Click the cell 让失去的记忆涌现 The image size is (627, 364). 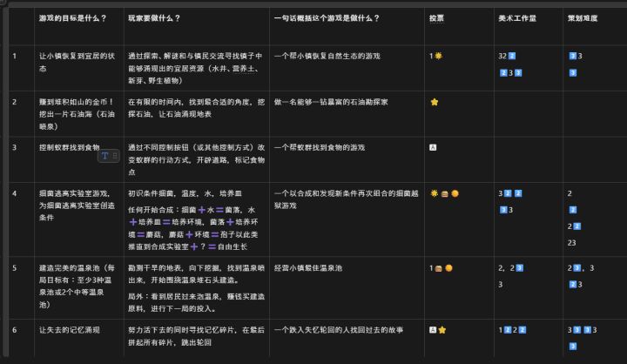(x=79, y=338)
